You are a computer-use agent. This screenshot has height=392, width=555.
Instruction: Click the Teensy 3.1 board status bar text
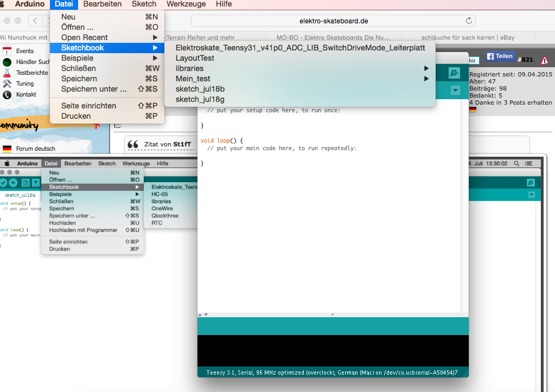point(331,372)
